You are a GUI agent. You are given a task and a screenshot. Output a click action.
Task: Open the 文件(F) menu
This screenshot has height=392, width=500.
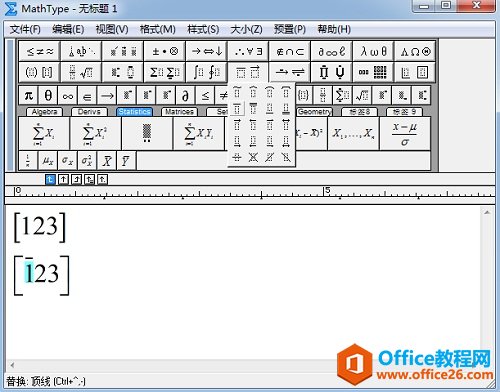25,29
